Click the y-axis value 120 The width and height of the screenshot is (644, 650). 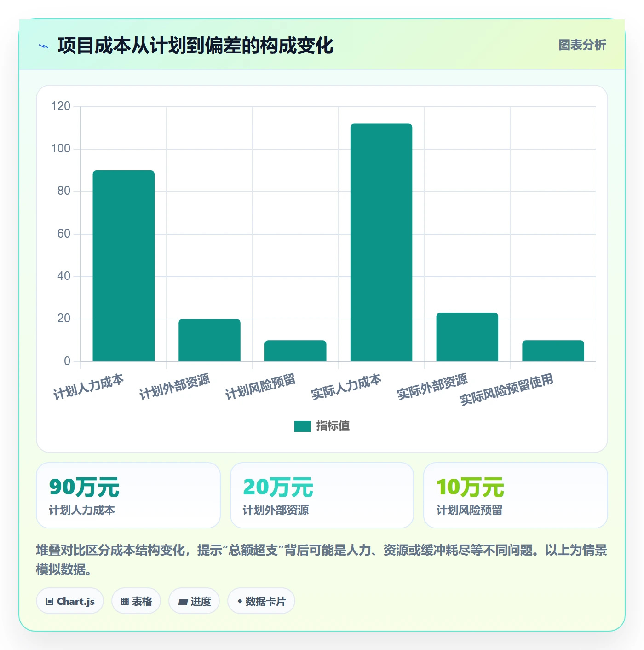coord(61,106)
